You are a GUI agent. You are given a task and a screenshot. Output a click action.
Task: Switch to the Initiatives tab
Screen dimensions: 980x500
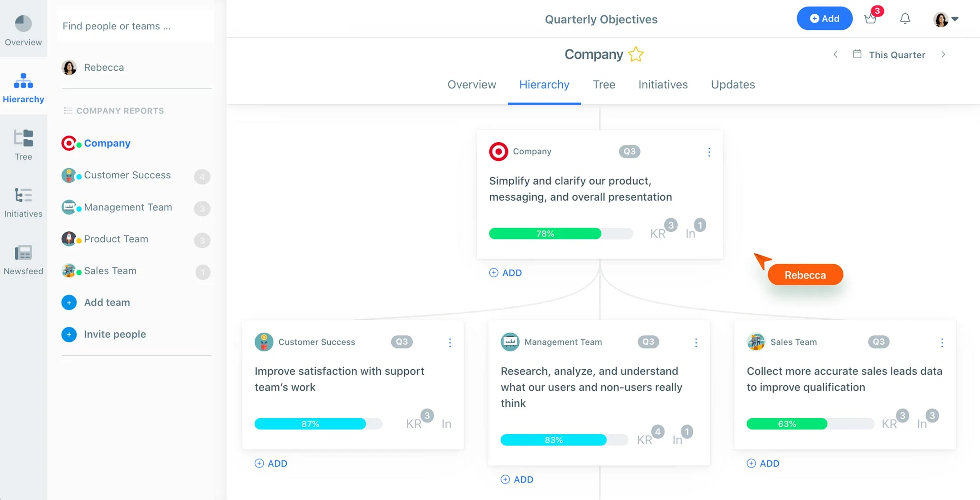(x=663, y=85)
